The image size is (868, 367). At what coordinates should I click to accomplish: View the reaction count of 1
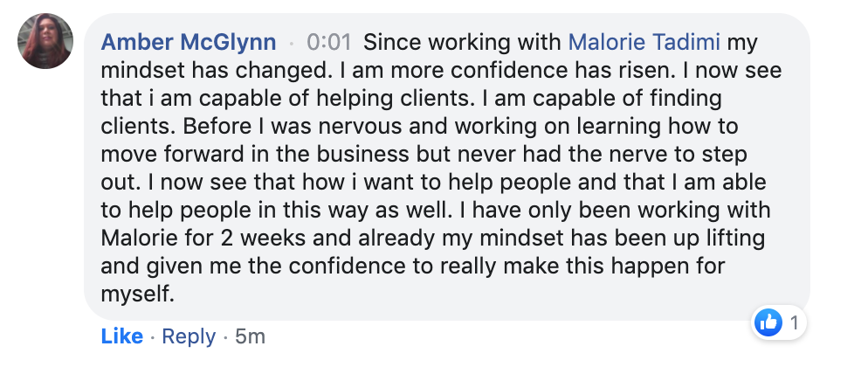coord(794,323)
